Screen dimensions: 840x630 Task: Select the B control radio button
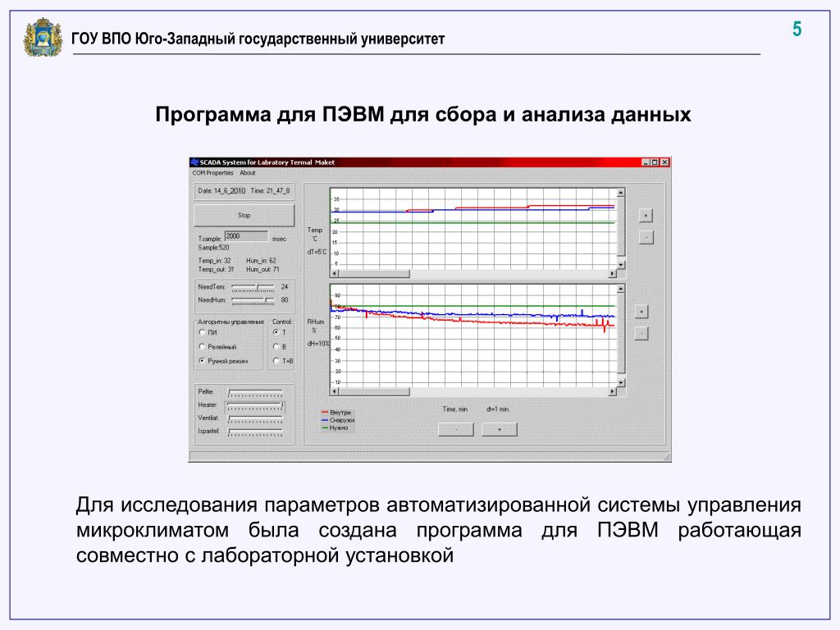point(276,347)
